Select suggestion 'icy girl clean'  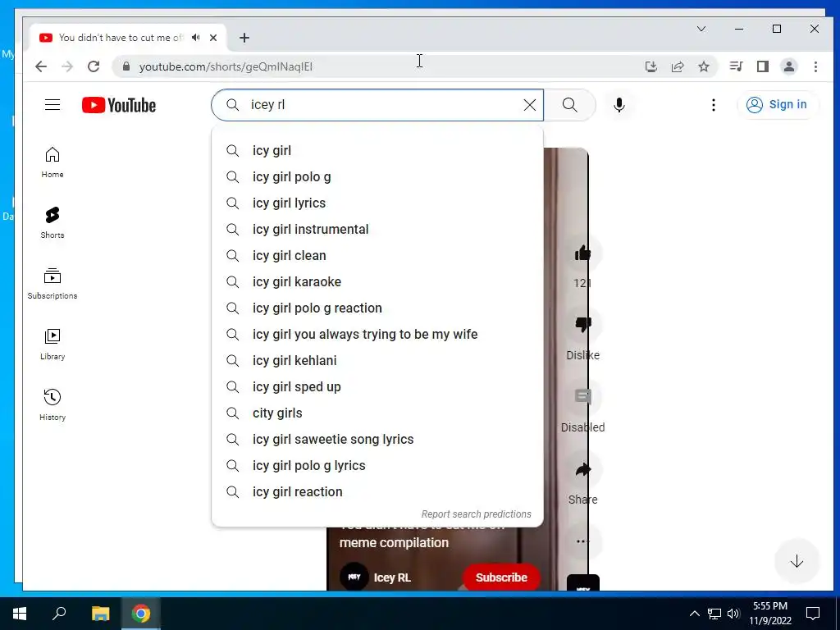pos(377,256)
